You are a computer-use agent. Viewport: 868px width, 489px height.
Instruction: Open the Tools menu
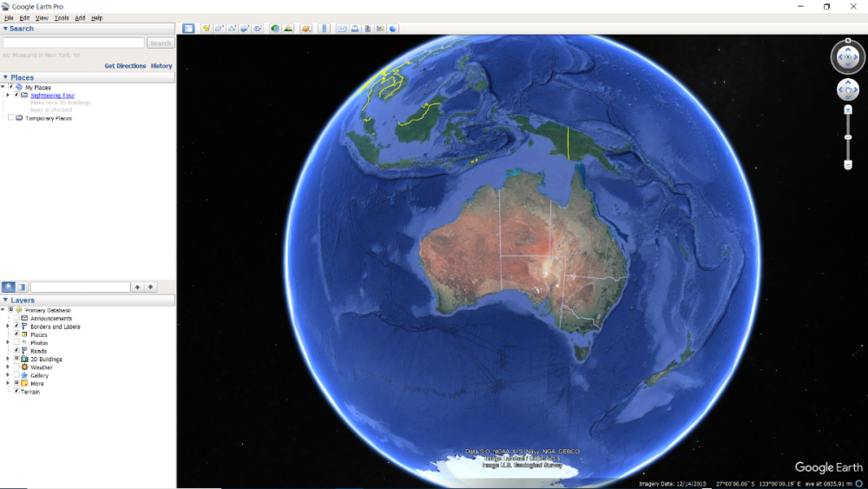62,17
